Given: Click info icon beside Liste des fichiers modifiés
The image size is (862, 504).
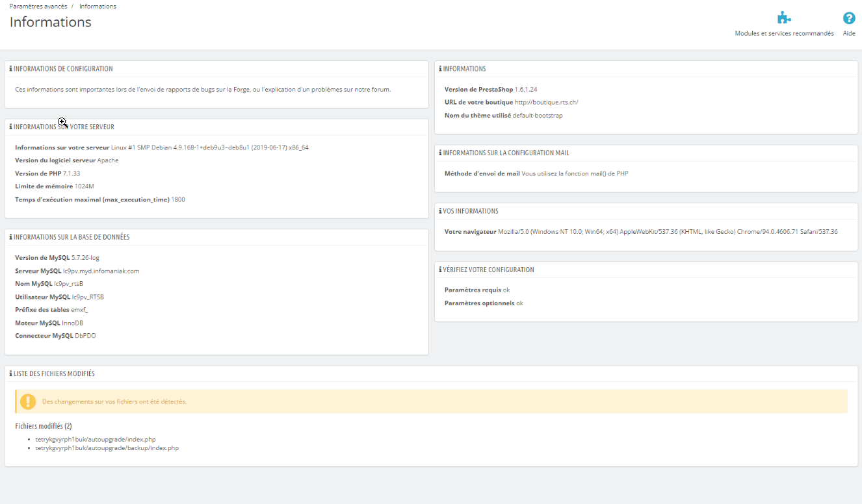Looking at the screenshot, I should point(11,374).
